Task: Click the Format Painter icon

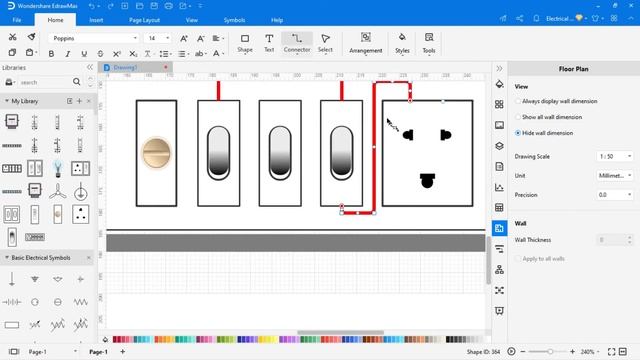Action: [31, 37]
